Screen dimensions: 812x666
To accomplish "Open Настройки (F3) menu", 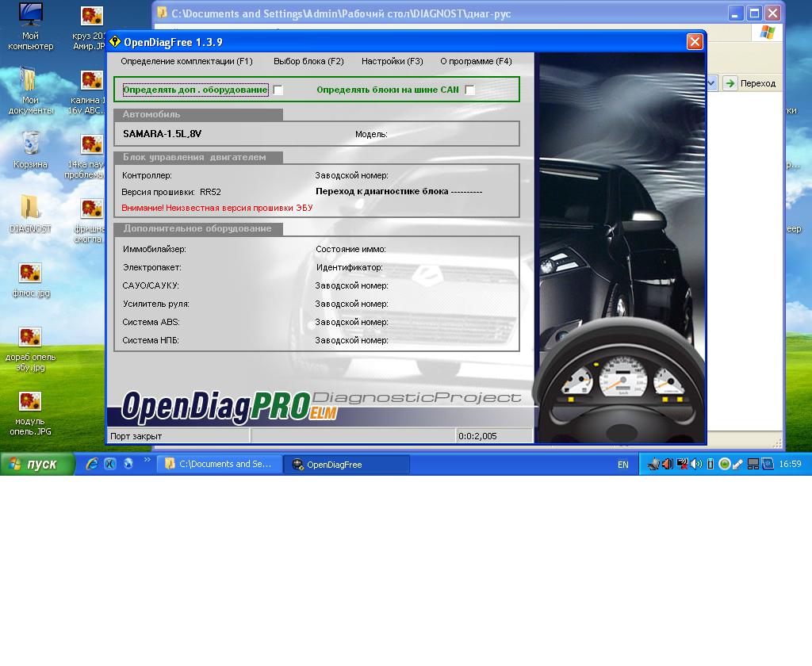I will coord(392,61).
